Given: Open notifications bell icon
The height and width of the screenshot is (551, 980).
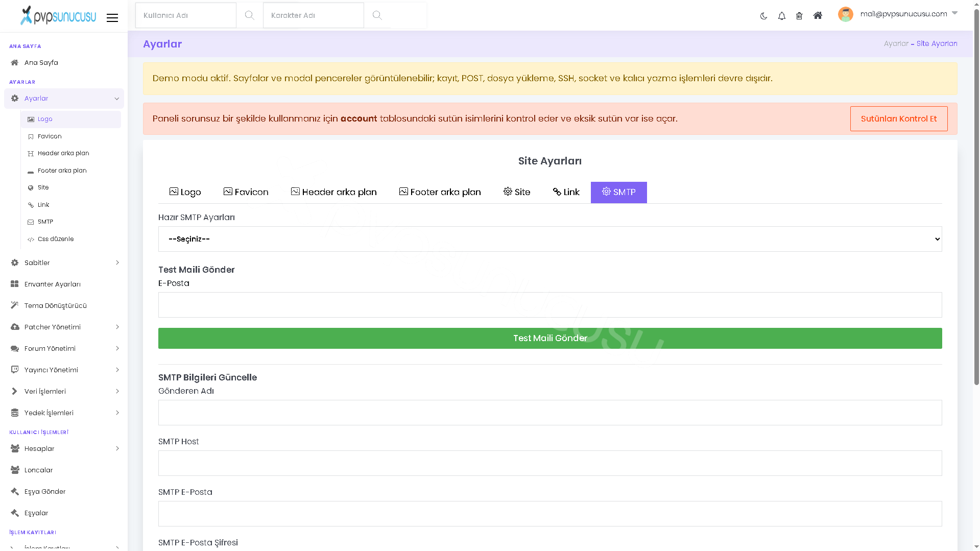Looking at the screenshot, I should [781, 16].
